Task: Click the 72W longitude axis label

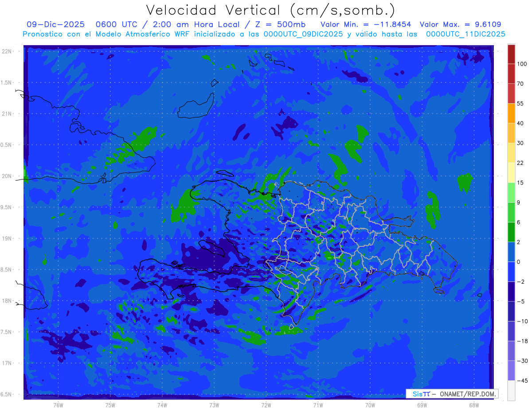Action: point(266,405)
